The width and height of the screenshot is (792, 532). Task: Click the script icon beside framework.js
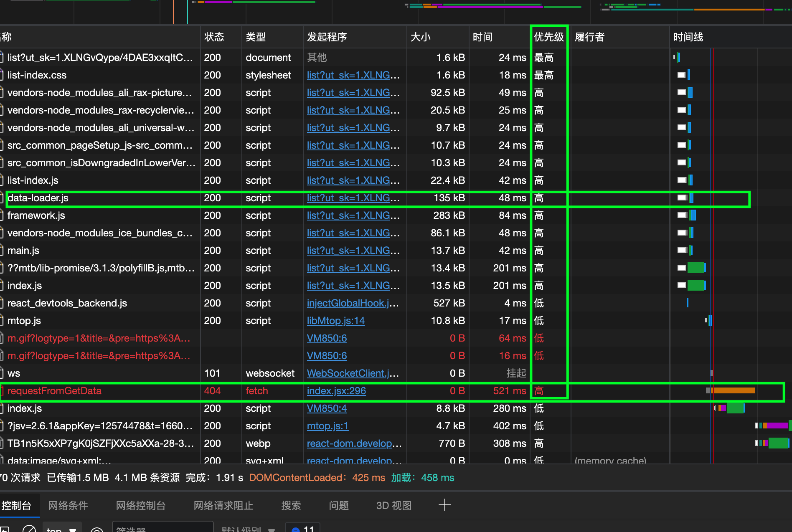click(2, 215)
